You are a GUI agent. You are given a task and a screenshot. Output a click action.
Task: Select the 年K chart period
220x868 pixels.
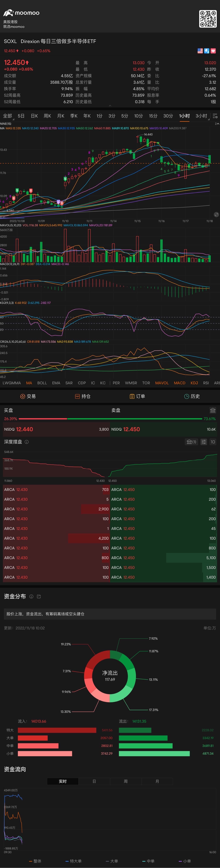(x=87, y=116)
